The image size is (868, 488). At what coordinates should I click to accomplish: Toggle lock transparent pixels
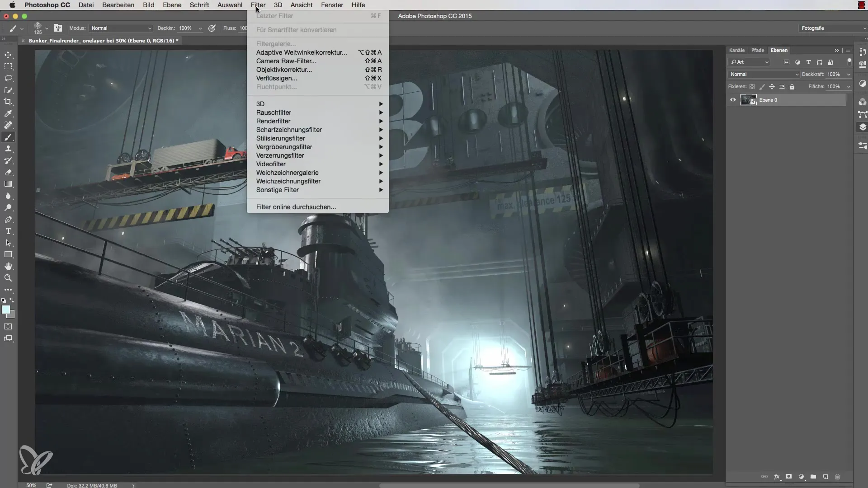pyautogui.click(x=752, y=87)
